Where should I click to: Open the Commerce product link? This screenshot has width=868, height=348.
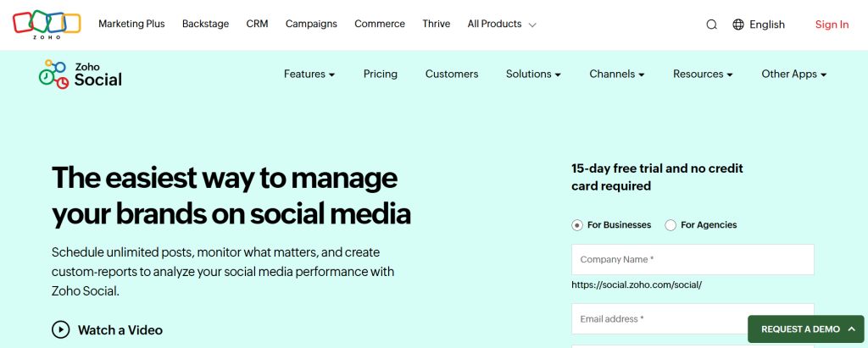[x=380, y=24]
